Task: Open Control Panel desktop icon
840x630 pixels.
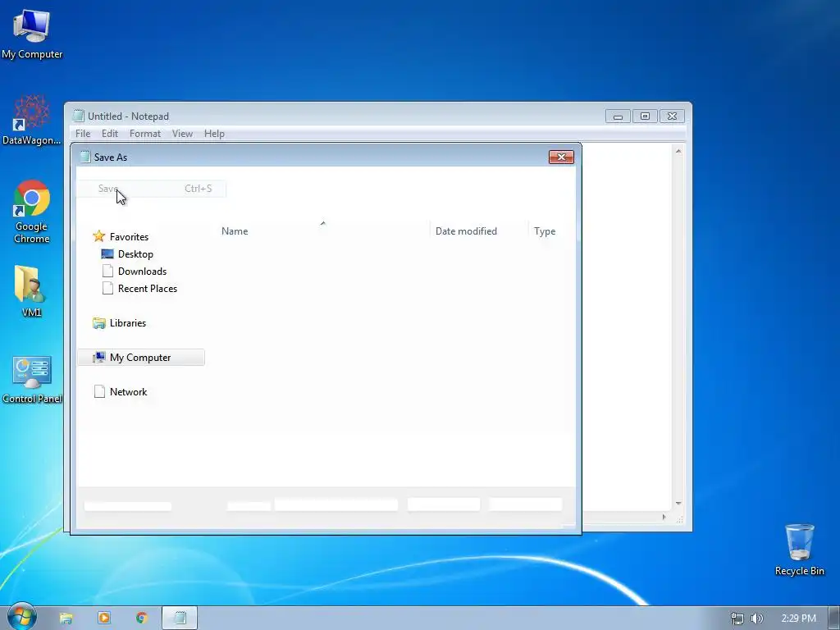Action: pos(32,379)
